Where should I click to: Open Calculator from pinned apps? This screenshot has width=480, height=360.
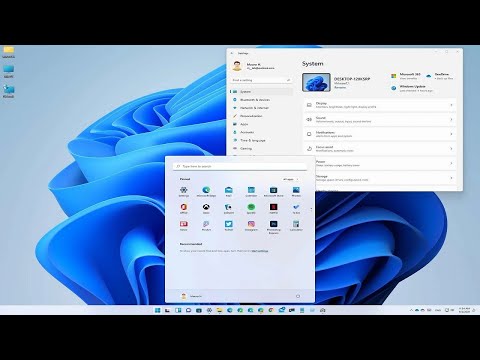(296, 225)
